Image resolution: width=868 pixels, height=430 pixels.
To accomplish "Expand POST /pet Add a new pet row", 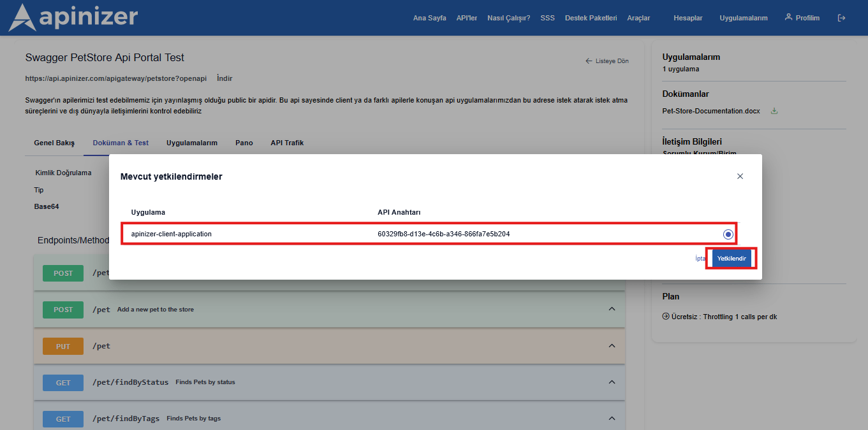I will coord(329,310).
